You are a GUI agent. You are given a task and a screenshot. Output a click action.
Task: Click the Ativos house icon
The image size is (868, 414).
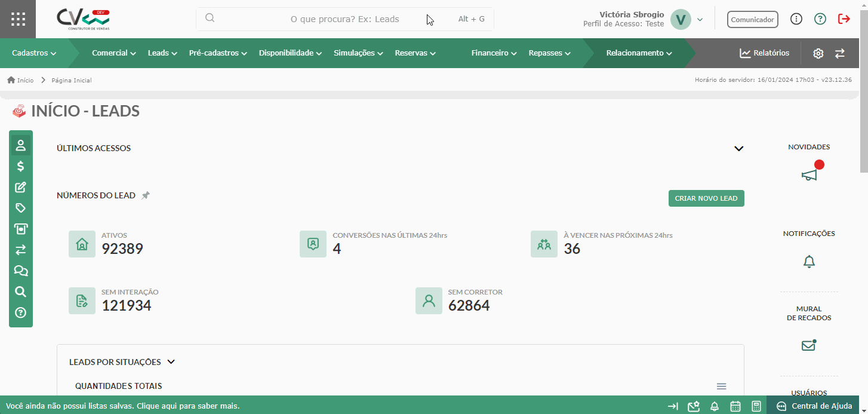(82, 244)
